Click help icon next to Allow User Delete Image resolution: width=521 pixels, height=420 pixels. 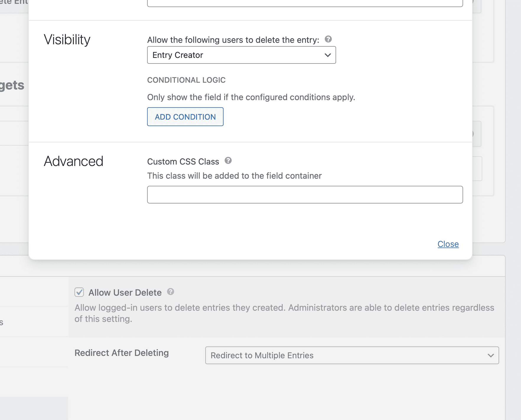coord(170,292)
